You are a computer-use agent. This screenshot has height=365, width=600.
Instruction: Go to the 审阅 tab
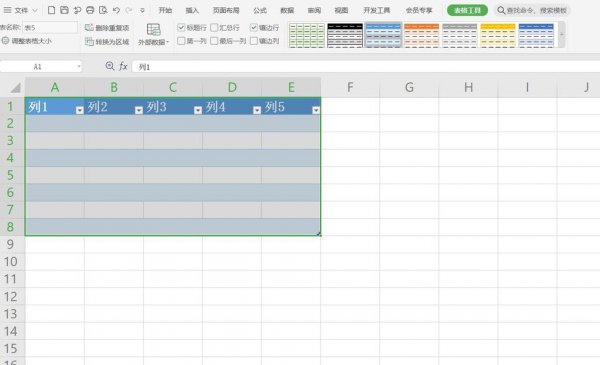(314, 10)
